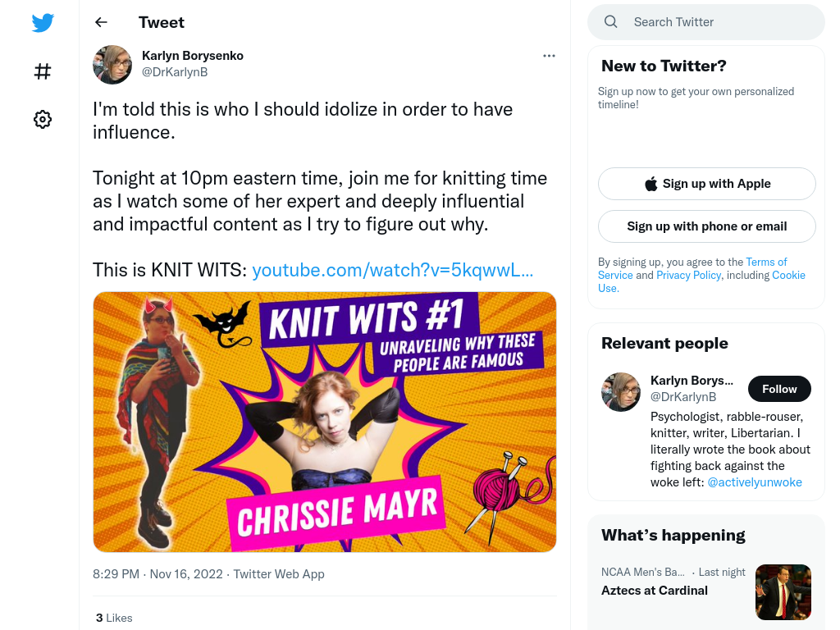This screenshot has width=840, height=630.
Task: Open the Knit Wits #1 thumbnail image
Action: tap(325, 422)
